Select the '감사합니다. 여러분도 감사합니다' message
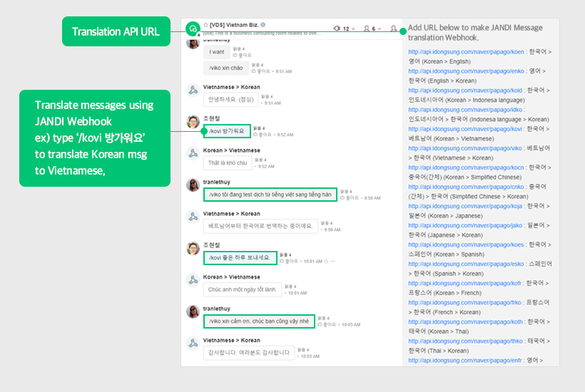Viewport: 585px width, 392px height. click(x=249, y=353)
